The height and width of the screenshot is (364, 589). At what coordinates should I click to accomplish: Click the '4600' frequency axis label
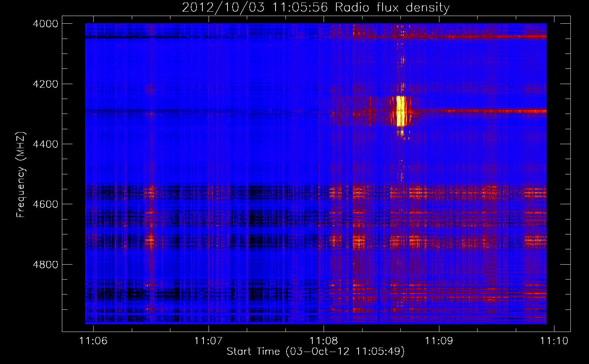point(46,204)
